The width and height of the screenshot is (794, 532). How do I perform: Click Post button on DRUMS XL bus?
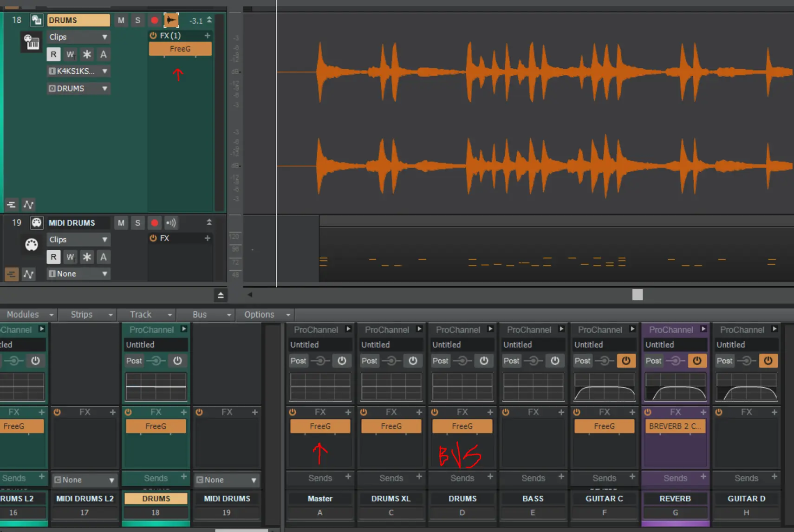pos(369,361)
